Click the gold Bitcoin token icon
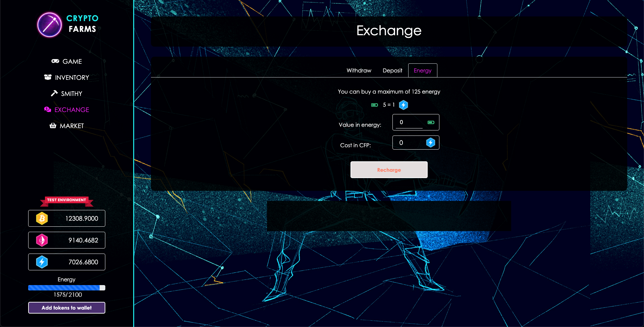Screen dimensions: 644x327 pos(42,218)
